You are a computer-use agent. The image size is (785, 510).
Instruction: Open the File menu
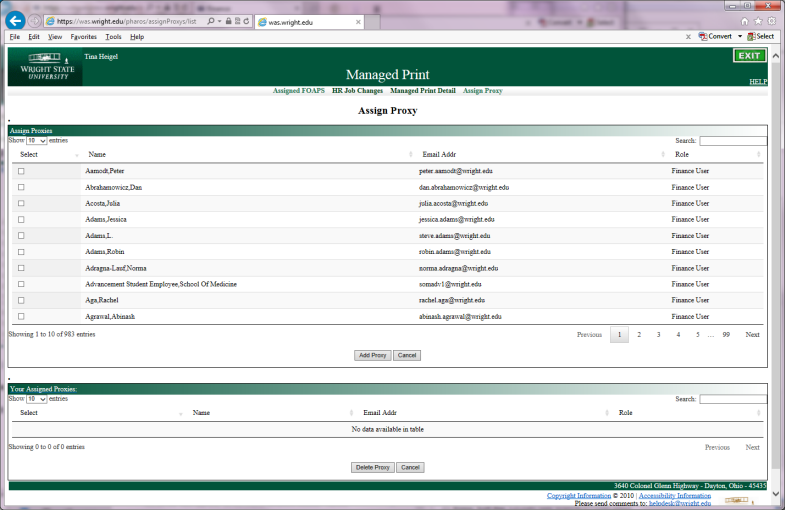(15, 37)
